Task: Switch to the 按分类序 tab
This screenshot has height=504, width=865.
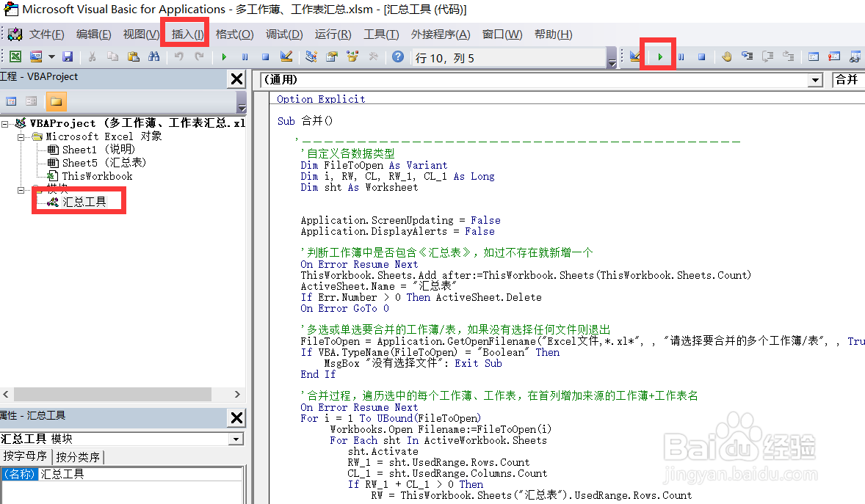Action: coord(78,457)
